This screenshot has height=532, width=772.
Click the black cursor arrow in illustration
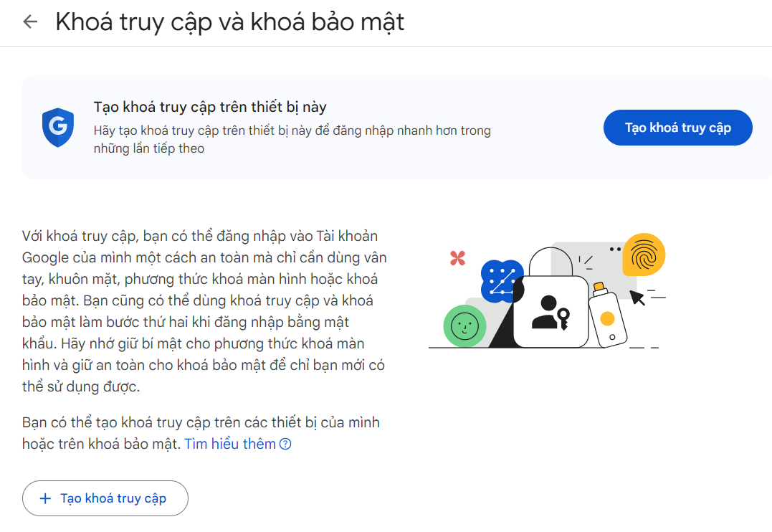pyautogui.click(x=637, y=296)
